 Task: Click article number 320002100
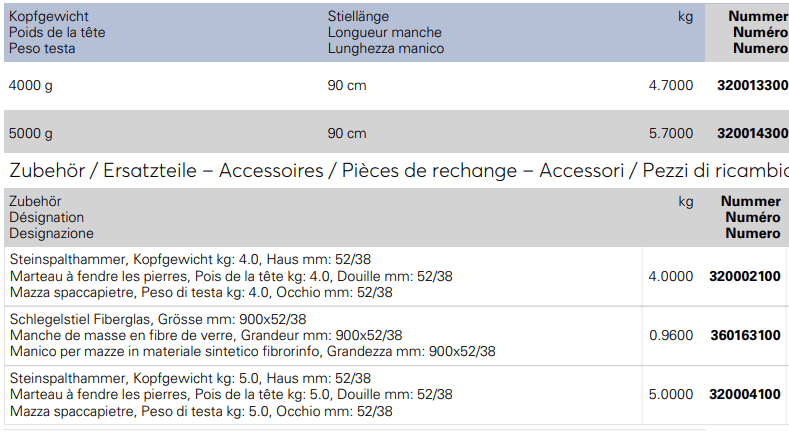pyautogui.click(x=745, y=276)
